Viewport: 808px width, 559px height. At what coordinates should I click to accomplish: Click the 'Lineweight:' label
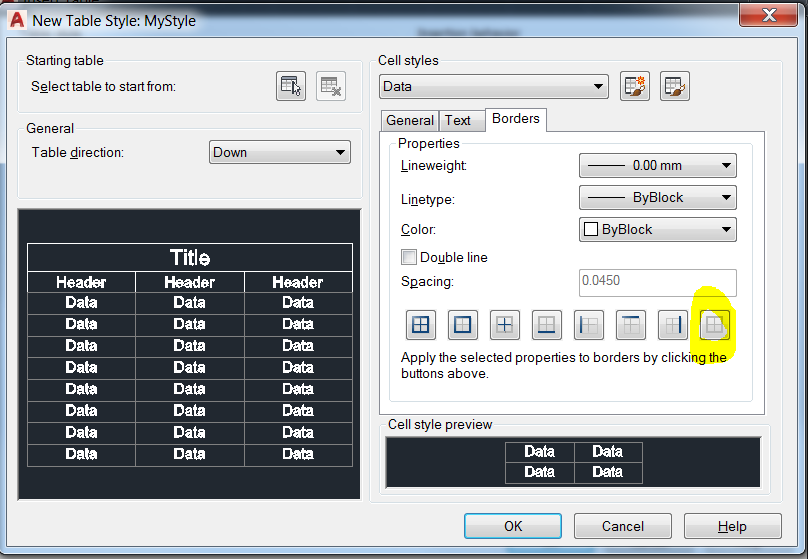433,166
